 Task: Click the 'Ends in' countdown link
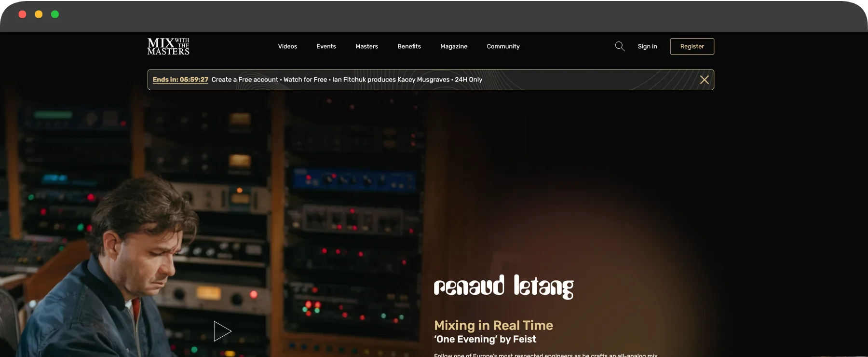pyautogui.click(x=180, y=80)
